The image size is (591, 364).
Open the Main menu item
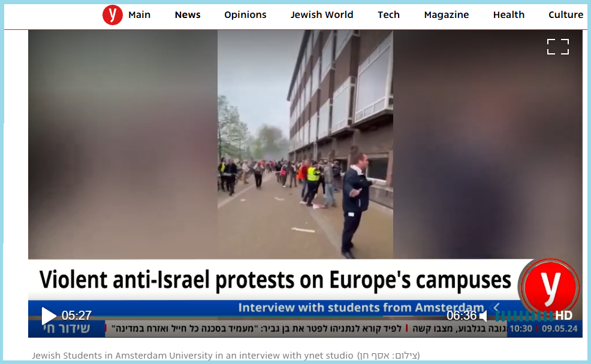pyautogui.click(x=139, y=15)
